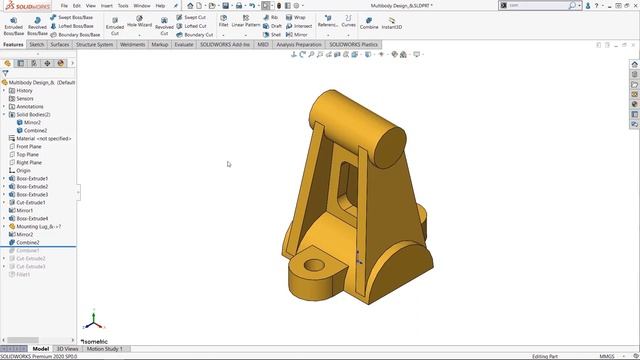Image resolution: width=640 pixels, height=360 pixels.
Task: Switch to the Sketch tab
Action: coord(37,44)
